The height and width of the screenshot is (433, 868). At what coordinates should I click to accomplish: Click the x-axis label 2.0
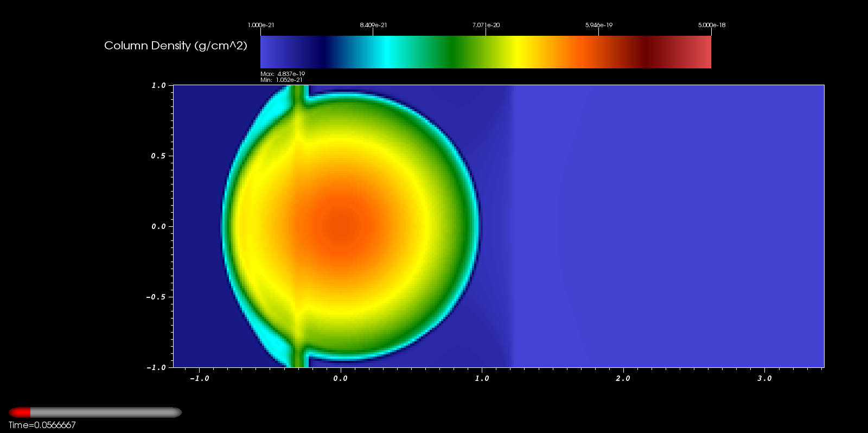tap(623, 378)
